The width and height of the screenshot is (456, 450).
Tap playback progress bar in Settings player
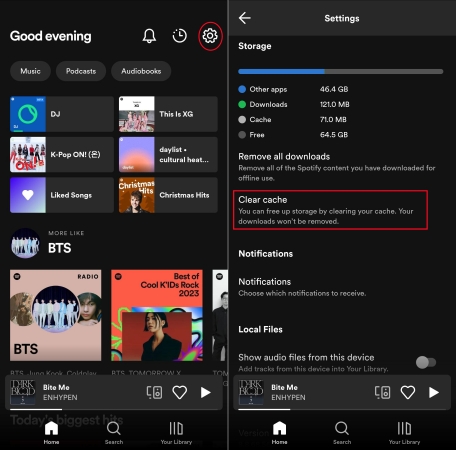coord(342,409)
